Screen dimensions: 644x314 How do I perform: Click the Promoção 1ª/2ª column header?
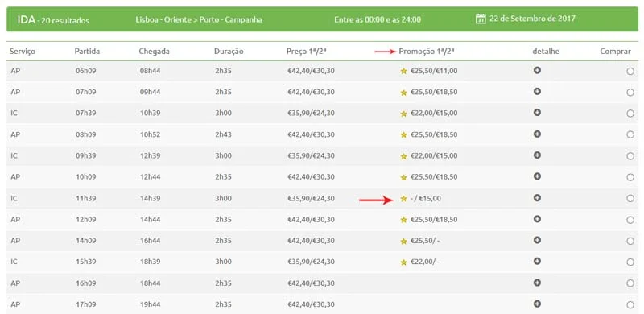[x=427, y=52]
